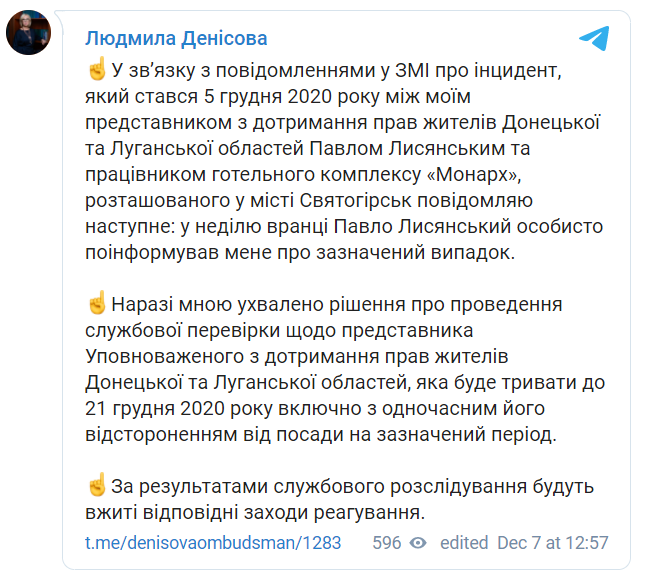The height and width of the screenshot is (578, 645).
Task: Click the pointing finger emoji before «За результатами»
Action: coord(97,487)
